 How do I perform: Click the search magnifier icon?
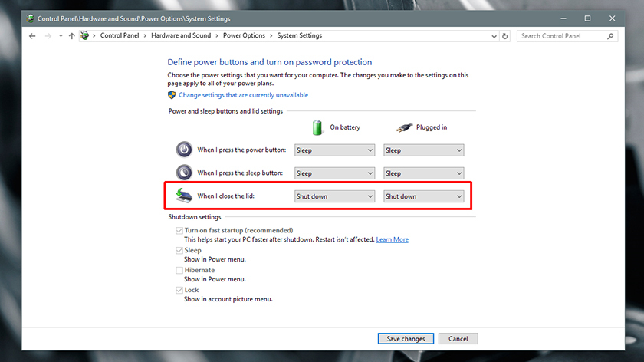[x=611, y=36]
